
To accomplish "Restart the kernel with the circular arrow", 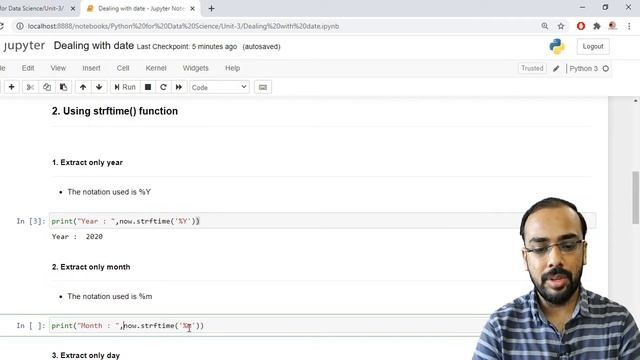I will click(163, 87).
